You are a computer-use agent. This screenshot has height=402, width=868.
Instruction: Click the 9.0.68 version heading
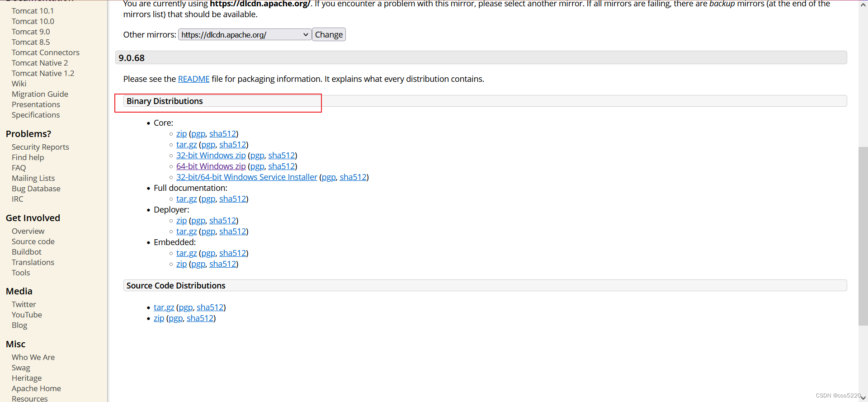481,58
